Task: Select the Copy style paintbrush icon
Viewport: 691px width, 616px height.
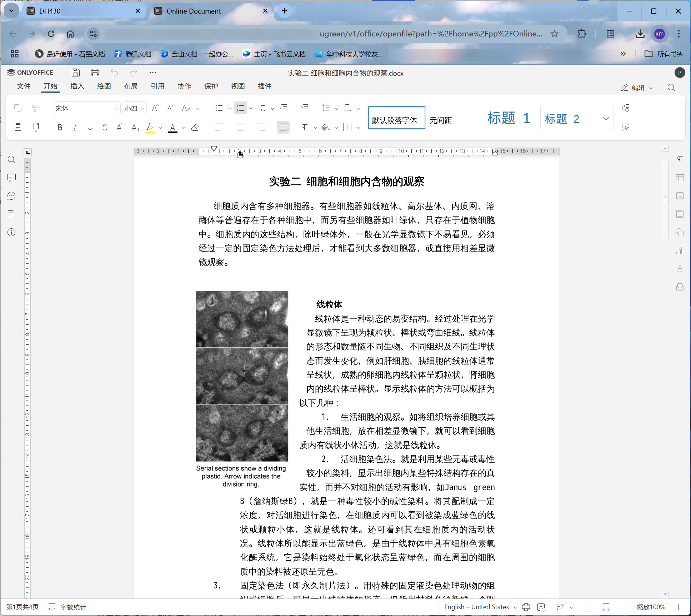Action: tap(36, 127)
